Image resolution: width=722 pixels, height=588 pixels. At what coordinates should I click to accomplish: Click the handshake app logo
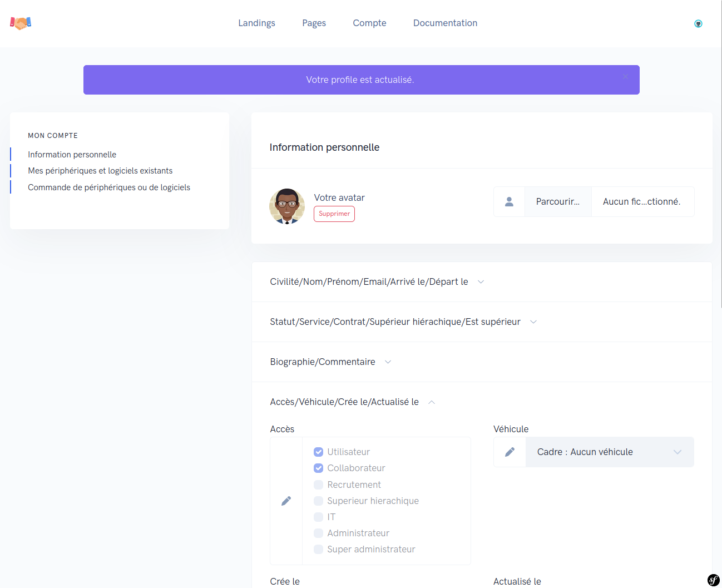tap(19, 23)
